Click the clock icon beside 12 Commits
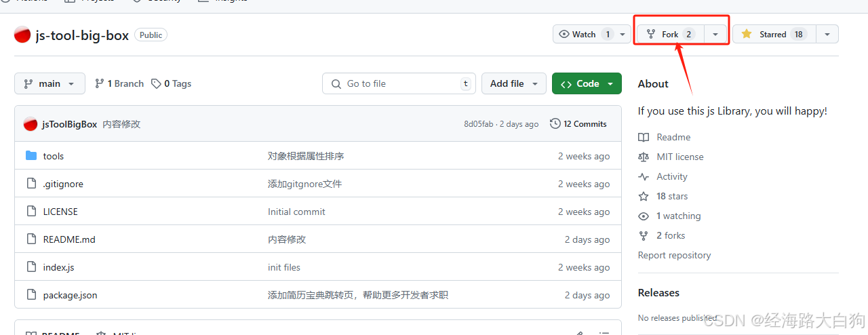 tap(555, 123)
